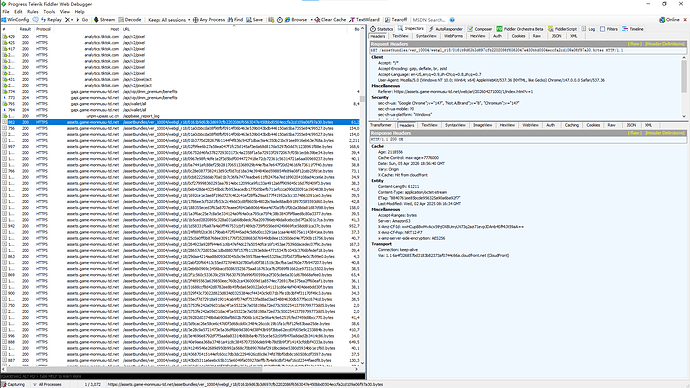Replay the selected session
Image resolution: width=690 pixels, height=388 pixels.
(51, 20)
